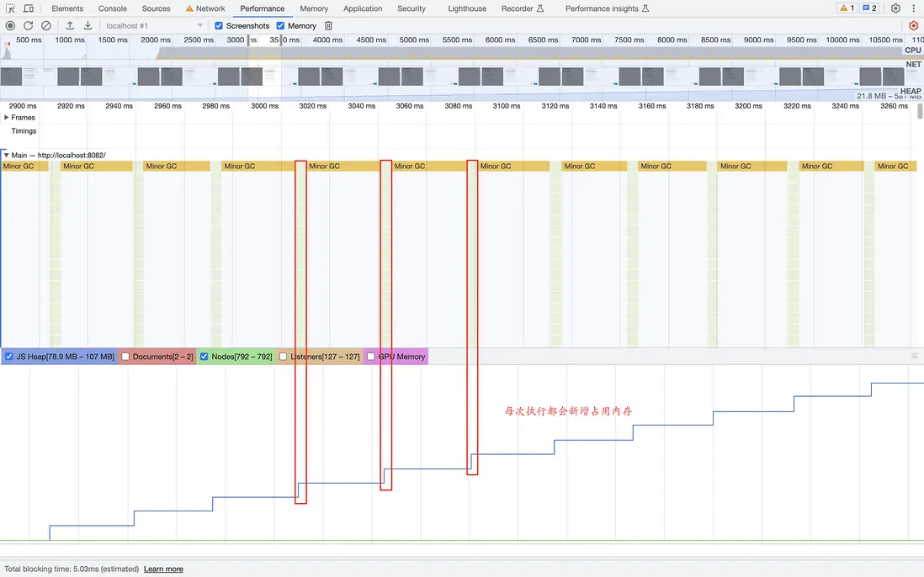The height and width of the screenshot is (577, 924).
Task: Toggle the Nodes counter checkbox
Action: [x=204, y=357]
